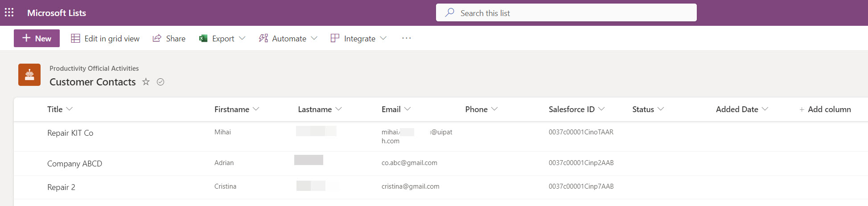Share the list
This screenshot has width=868, height=206.
point(169,39)
